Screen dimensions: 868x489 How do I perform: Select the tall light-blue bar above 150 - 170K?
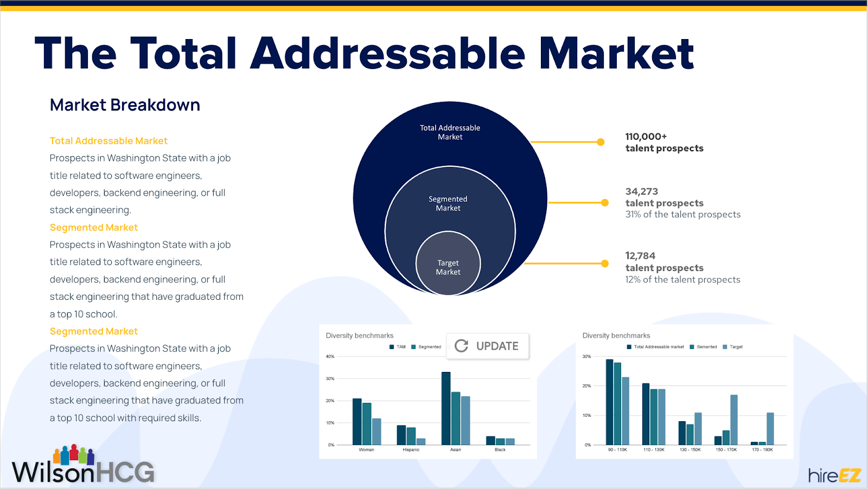[x=734, y=420]
